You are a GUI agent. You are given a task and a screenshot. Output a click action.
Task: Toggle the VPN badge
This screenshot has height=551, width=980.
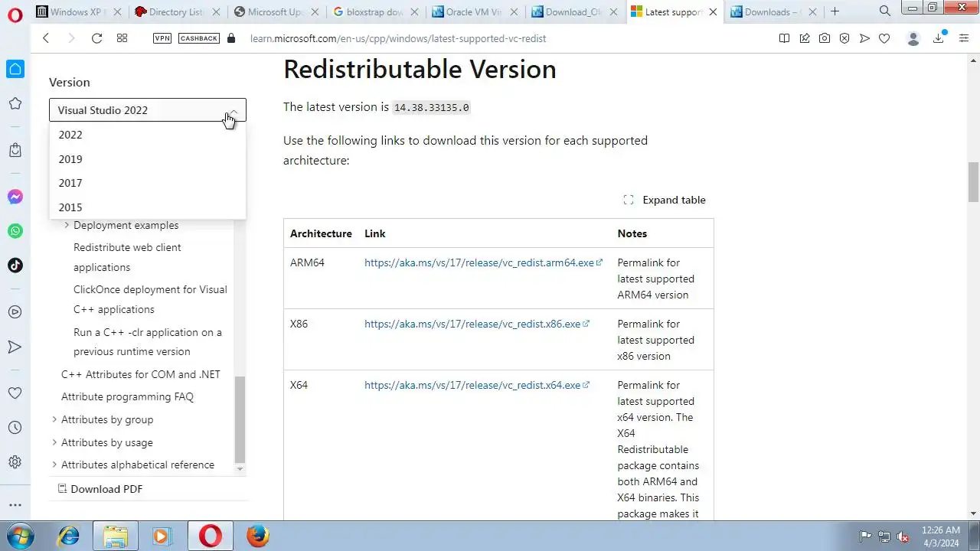tap(162, 38)
